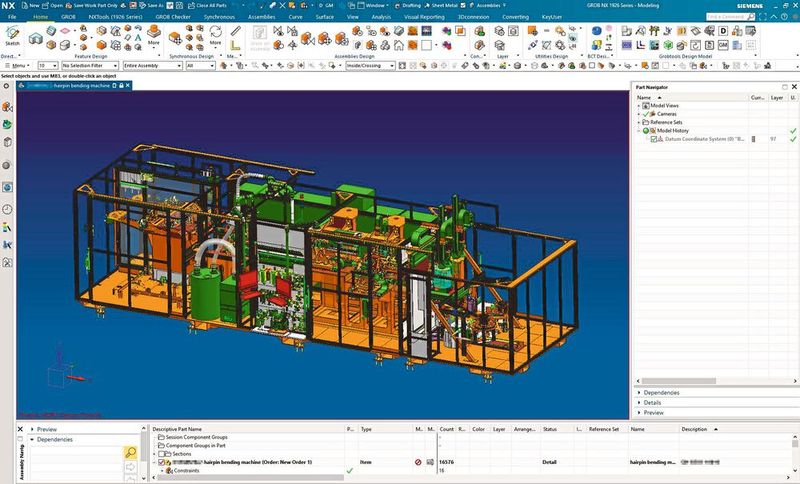
Task: Open the Menu dropdown button
Action: tap(17, 66)
